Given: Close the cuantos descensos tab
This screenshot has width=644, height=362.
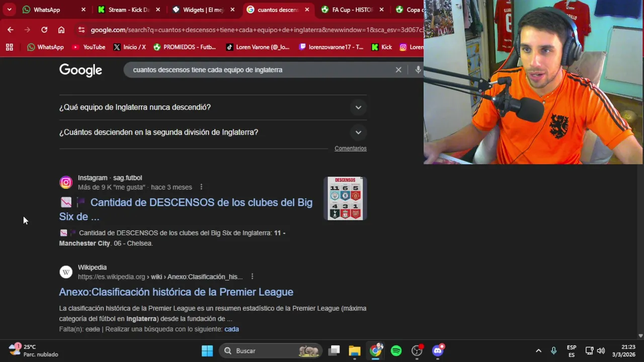Looking at the screenshot, I should 307,10.
